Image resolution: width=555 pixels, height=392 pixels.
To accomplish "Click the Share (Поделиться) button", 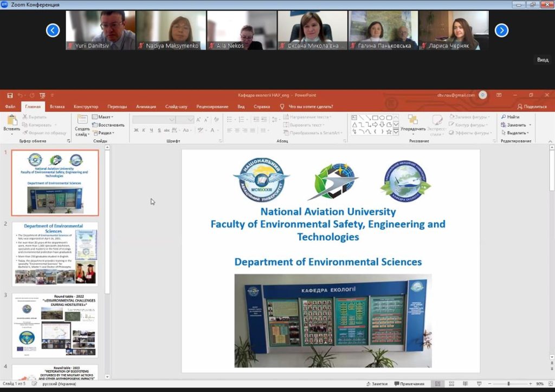I will [532, 107].
